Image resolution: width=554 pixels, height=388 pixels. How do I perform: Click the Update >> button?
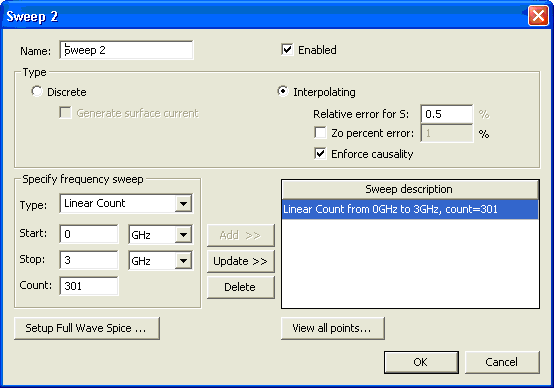coord(241,261)
